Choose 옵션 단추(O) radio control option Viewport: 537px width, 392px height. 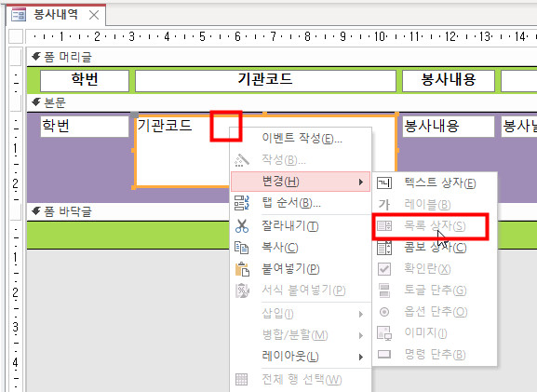(435, 312)
